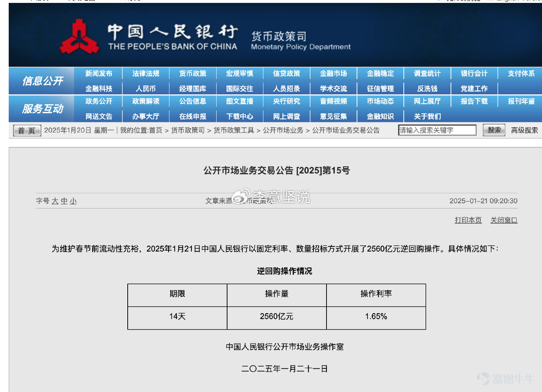Select the 1.65% rate cell

point(376,318)
